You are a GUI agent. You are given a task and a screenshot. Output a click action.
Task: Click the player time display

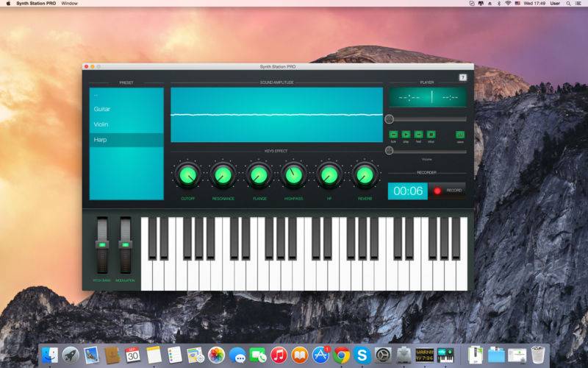click(x=428, y=97)
